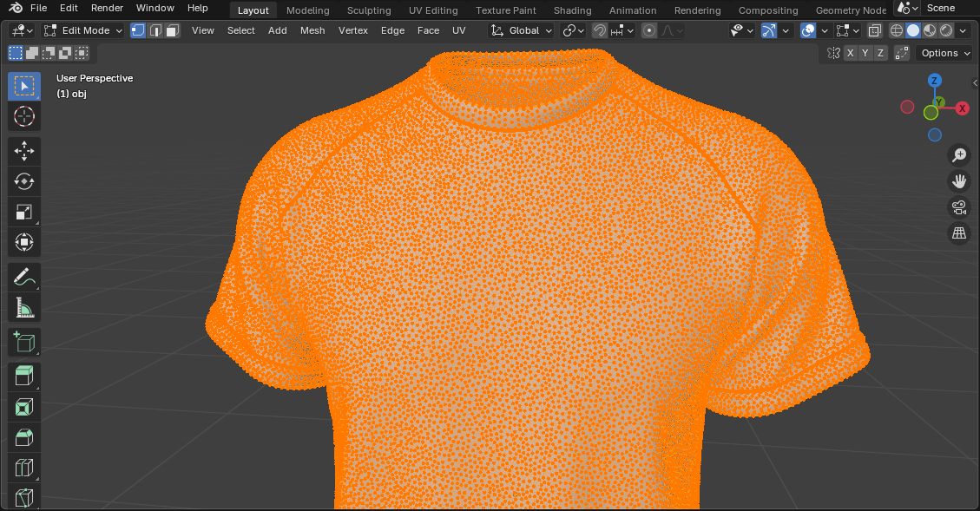Image resolution: width=980 pixels, height=511 pixels.
Task: Select the Scale tool
Action: coord(23,211)
